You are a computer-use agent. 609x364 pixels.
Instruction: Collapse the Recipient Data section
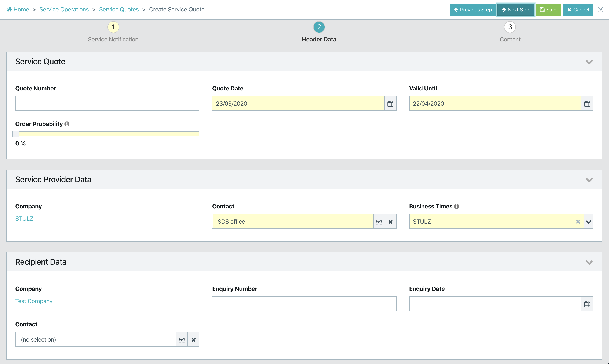click(589, 262)
